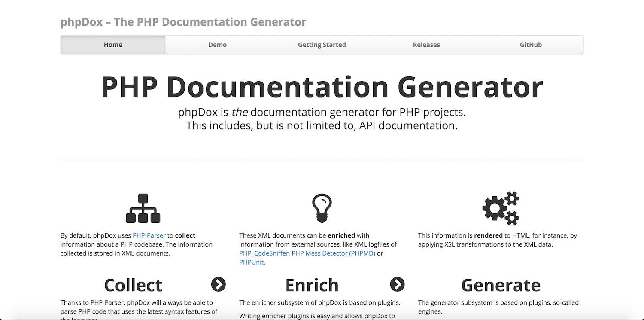This screenshot has width=644, height=320.
Task: Click the PHP Documentation Generator heading
Action: 322,87
